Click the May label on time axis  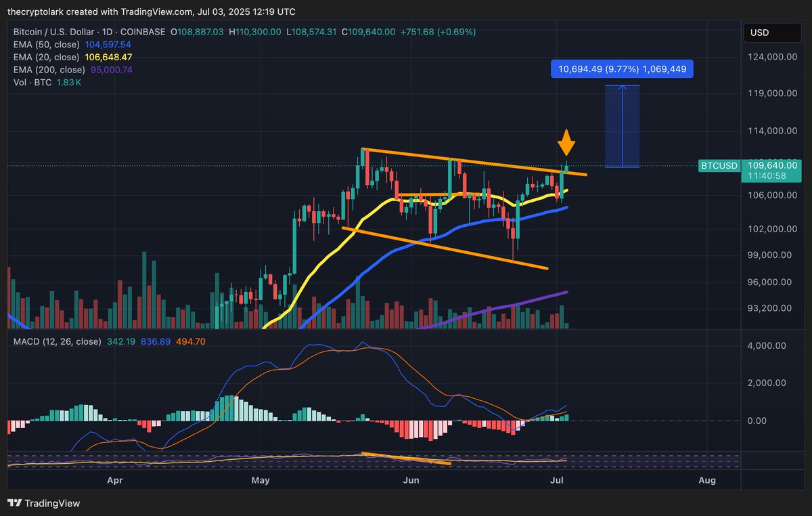(x=261, y=481)
